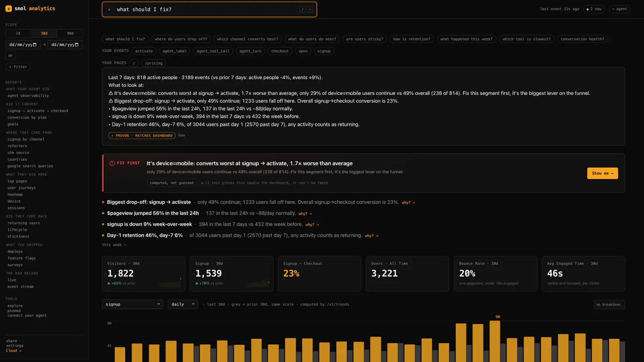Open the settings link in sidebar
Screen dimensions: 644x362
15,346
